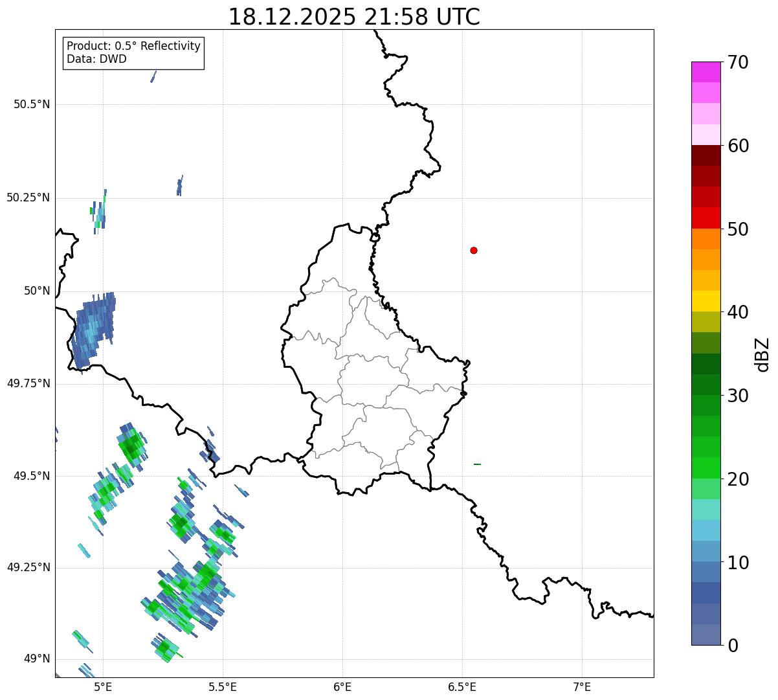Click the dBZ colorbar label
Viewport: 778px width, 700px height.
tap(762, 354)
